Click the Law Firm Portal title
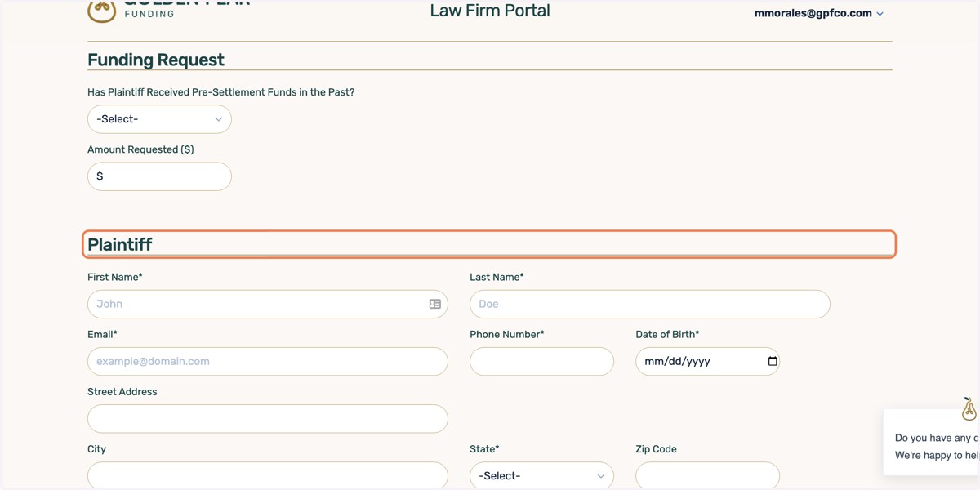The height and width of the screenshot is (490, 980). [x=490, y=11]
